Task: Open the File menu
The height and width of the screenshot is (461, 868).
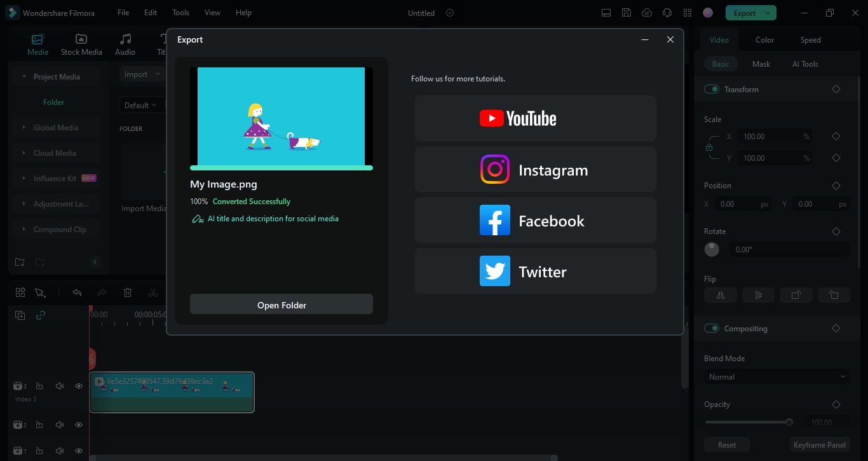Action: pos(123,13)
